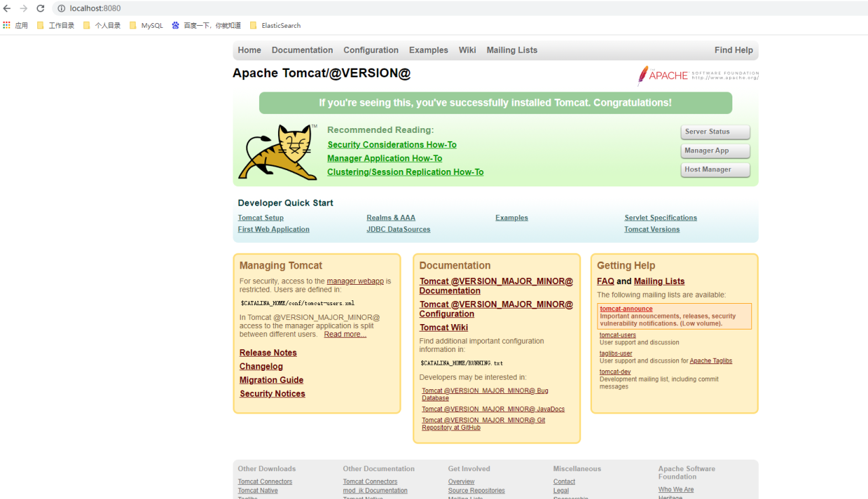Open Tomcat Connectors under Other Downloads
This screenshot has height=499, width=868.
click(265, 481)
